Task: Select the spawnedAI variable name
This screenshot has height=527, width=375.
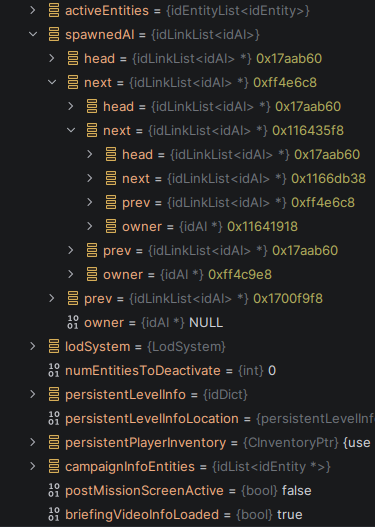Action: pyautogui.click(x=100, y=35)
